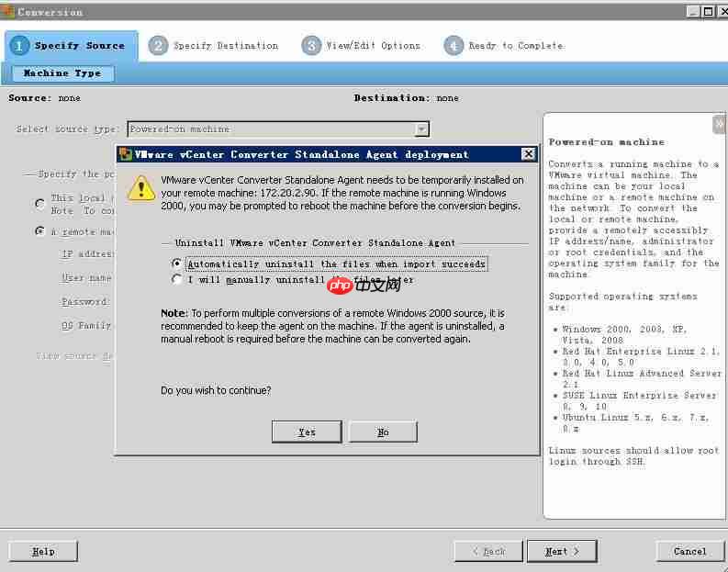
Task: Click the VMware icon in the dialog title bar
Action: pyautogui.click(x=126, y=154)
